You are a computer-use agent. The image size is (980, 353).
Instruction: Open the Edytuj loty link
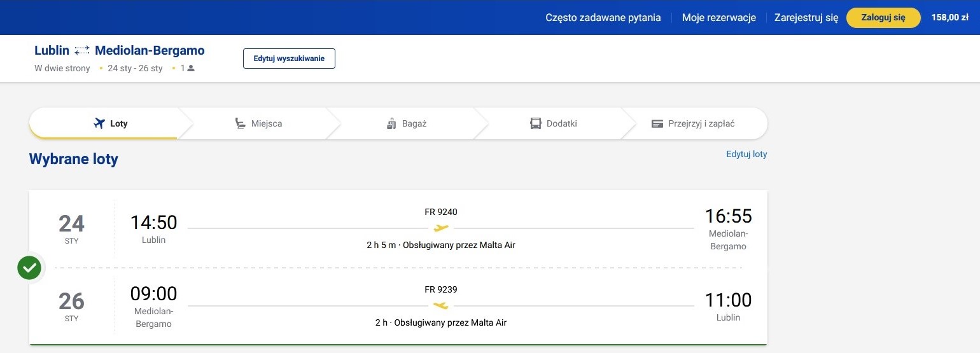pyautogui.click(x=746, y=154)
